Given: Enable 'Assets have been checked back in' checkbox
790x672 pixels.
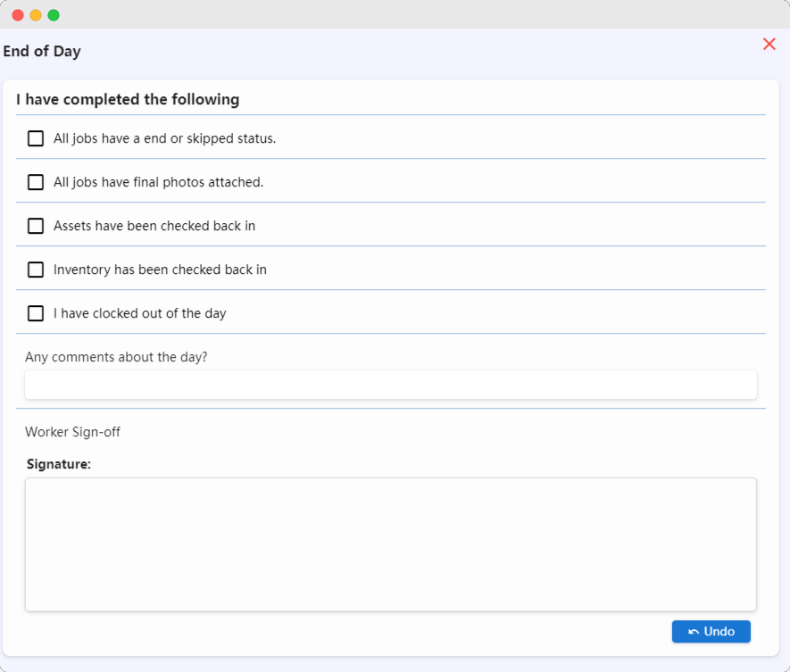Looking at the screenshot, I should (36, 226).
